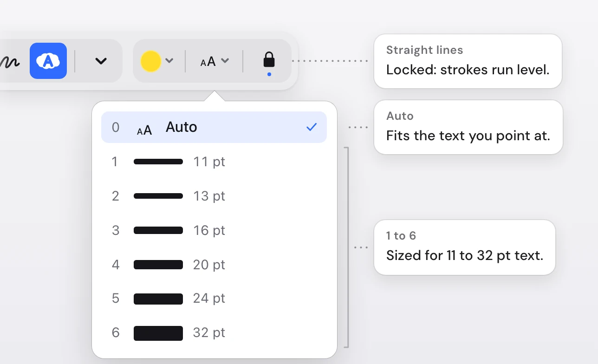Expand the chevron next to yellow swatch
Image resolution: width=598 pixels, height=364 pixels.
(169, 61)
